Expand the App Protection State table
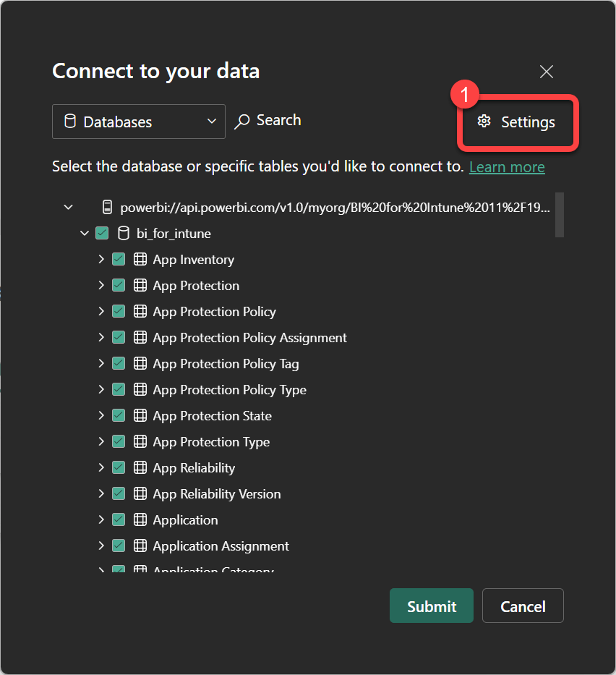This screenshot has width=616, height=675. (101, 415)
